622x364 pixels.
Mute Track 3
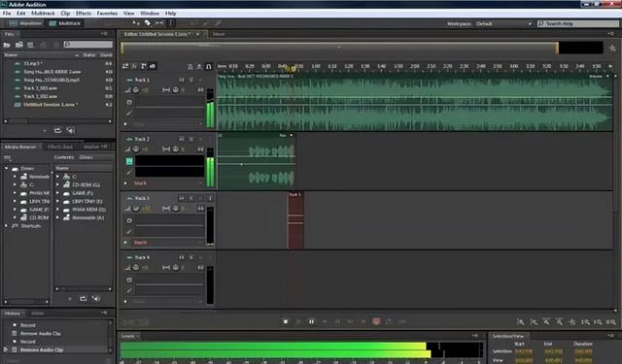tap(182, 198)
